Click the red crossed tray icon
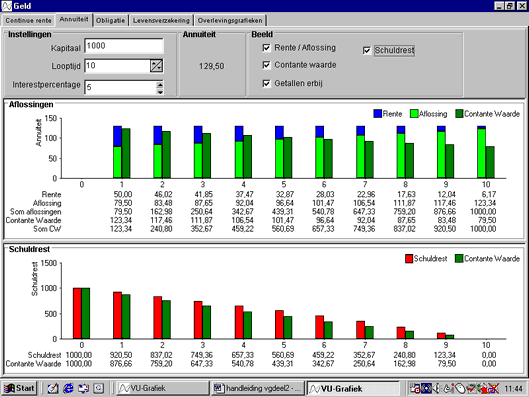 click(x=494, y=389)
